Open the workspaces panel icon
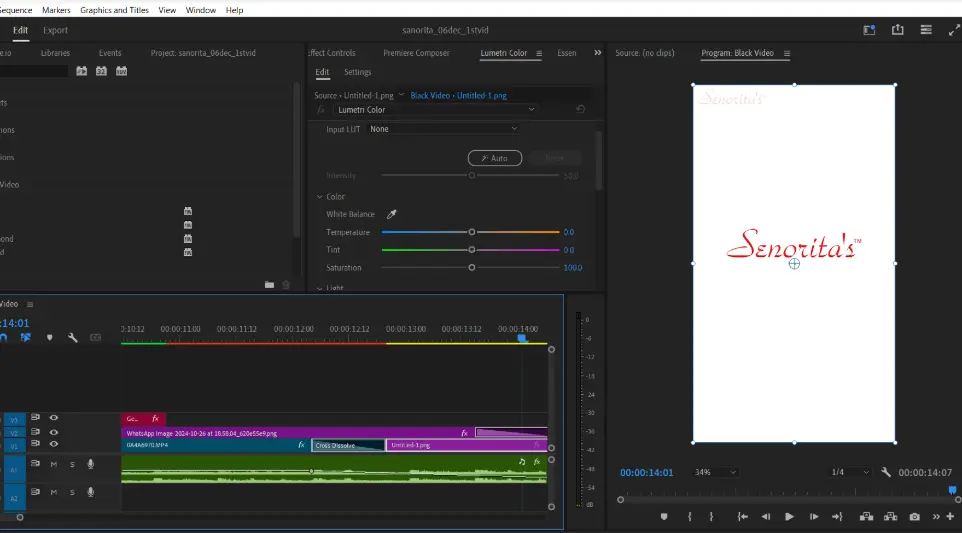Screen dimensions: 962x533 (869, 30)
